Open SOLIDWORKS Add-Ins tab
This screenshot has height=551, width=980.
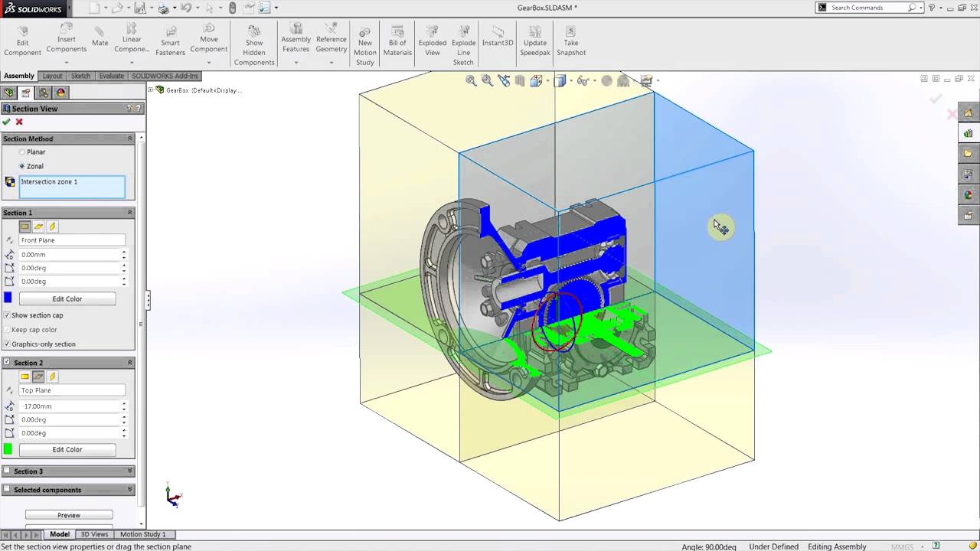tap(165, 76)
